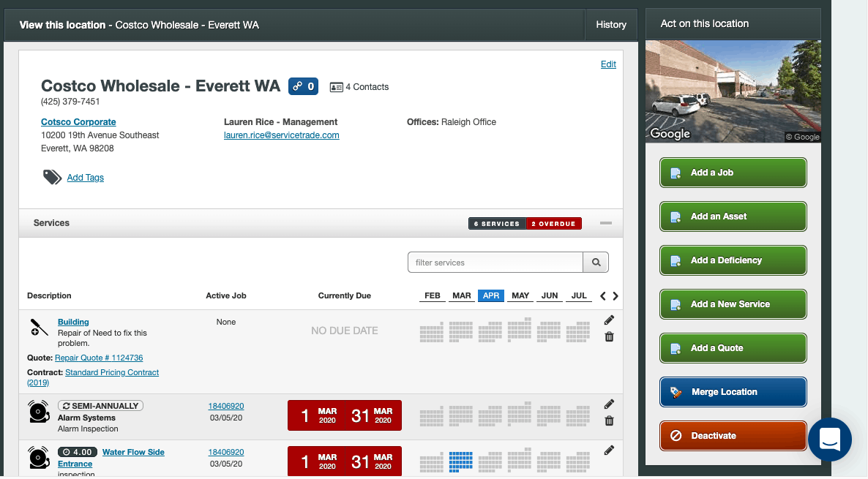Open the 4 Contacts card icon
The height and width of the screenshot is (479, 868).
[x=336, y=88]
